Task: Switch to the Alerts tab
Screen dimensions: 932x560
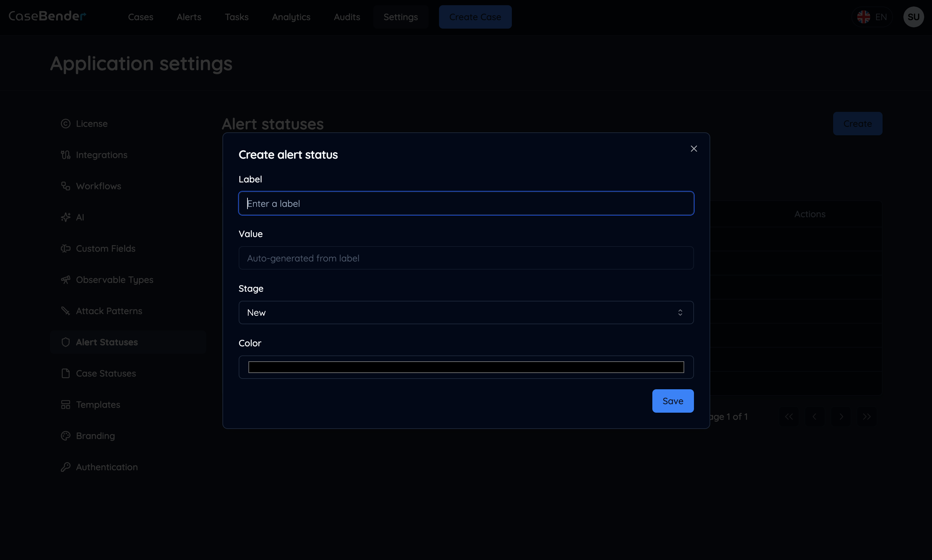Action: pyautogui.click(x=189, y=17)
